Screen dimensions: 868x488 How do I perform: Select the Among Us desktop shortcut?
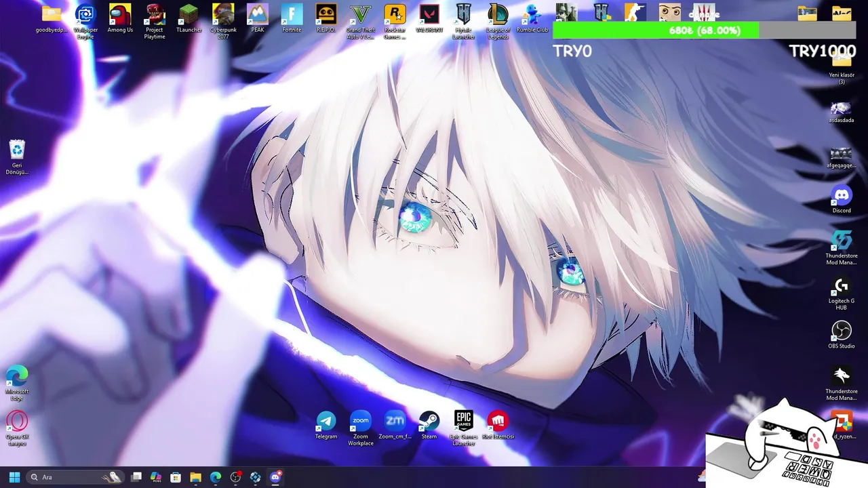[120, 14]
